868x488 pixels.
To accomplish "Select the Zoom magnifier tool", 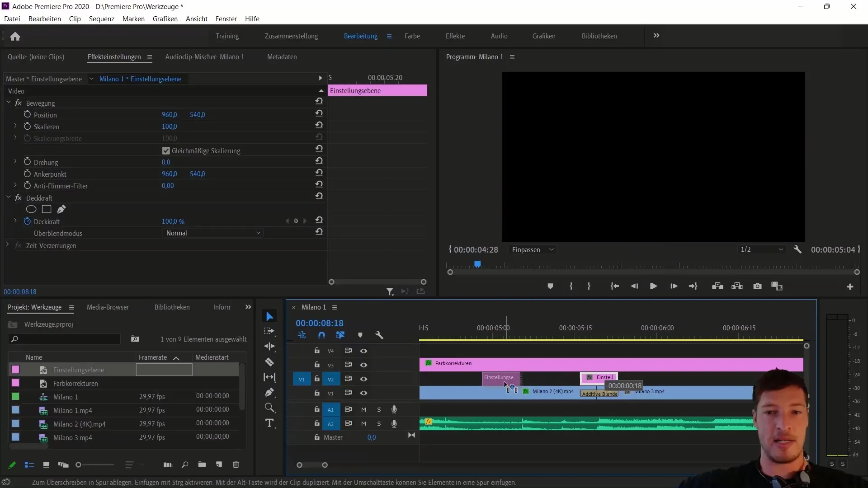I will pos(269,408).
